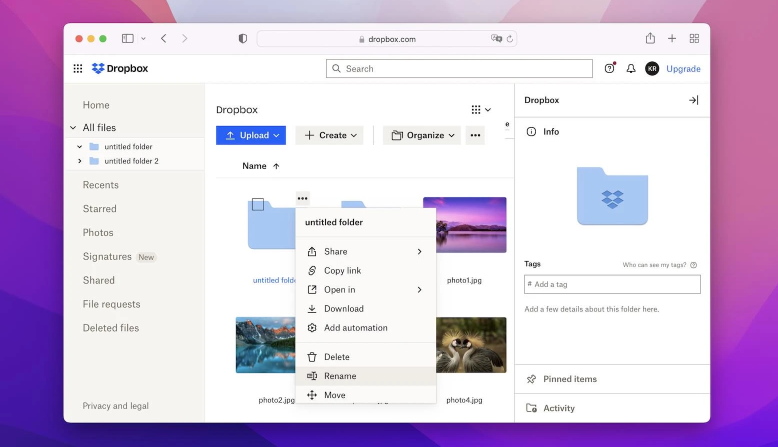Show Safari tab overview grid icon

pos(694,38)
